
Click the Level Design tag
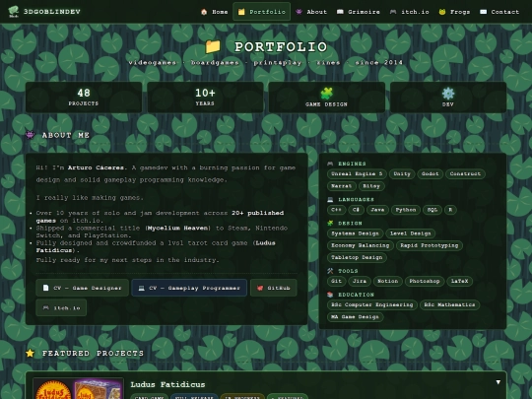[x=410, y=233]
